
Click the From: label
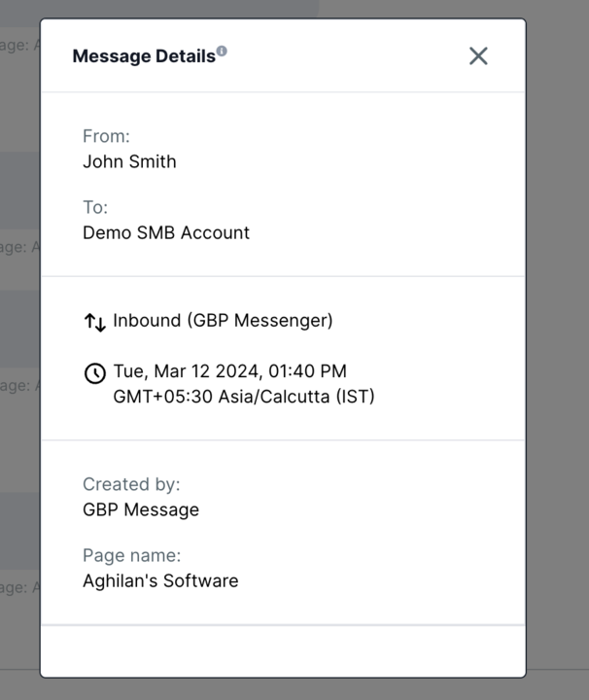click(x=106, y=136)
